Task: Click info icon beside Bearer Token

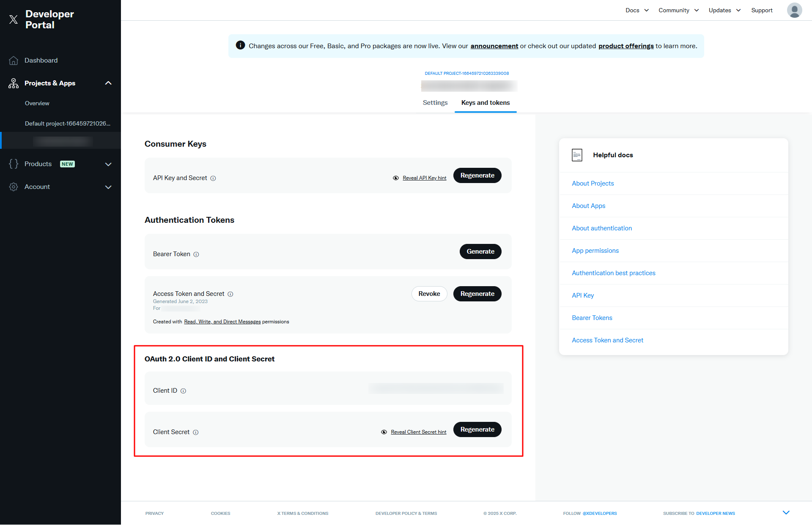Action: 196,254
